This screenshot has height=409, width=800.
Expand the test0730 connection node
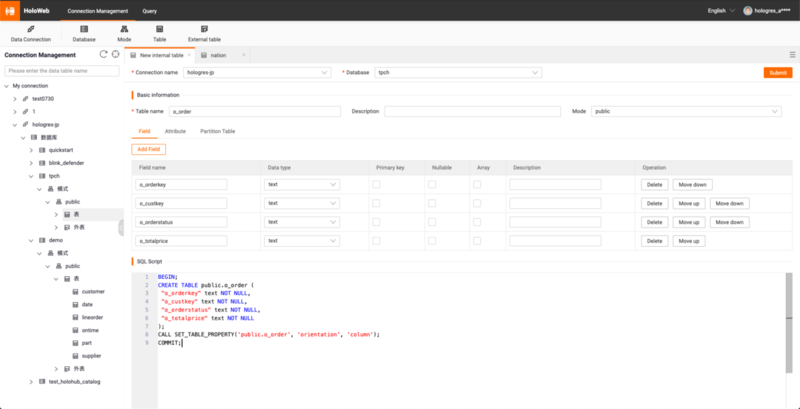click(x=14, y=99)
